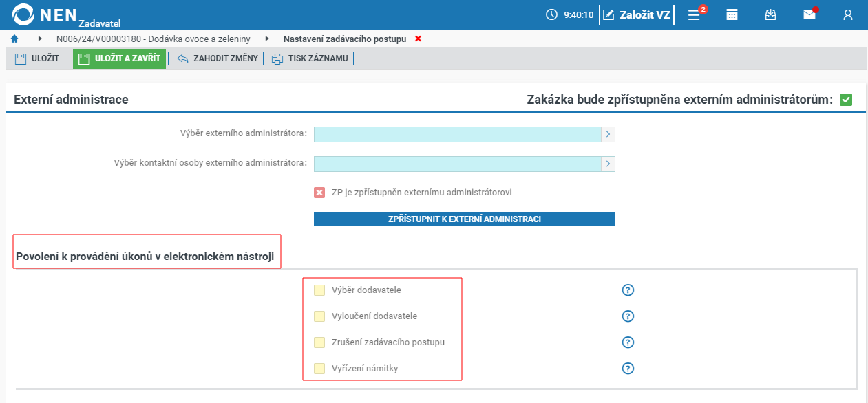Go to Dodávka ovoce a zeleniny breadcrumb
This screenshot has width=868, height=403.
tap(153, 39)
